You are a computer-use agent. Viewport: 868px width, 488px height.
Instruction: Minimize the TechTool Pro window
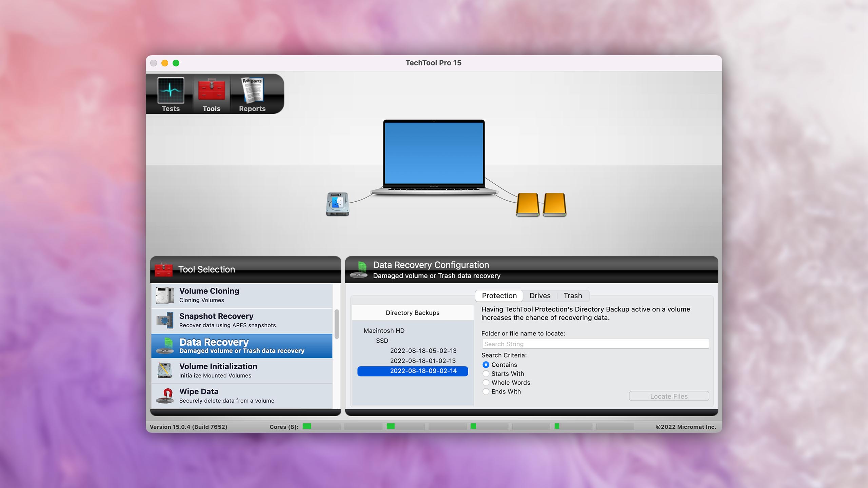click(x=165, y=63)
